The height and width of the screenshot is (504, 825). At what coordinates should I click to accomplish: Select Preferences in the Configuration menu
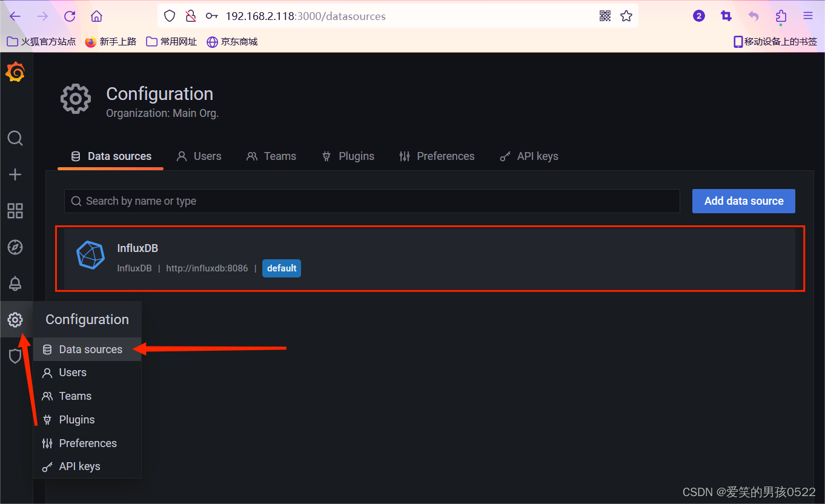[88, 443]
